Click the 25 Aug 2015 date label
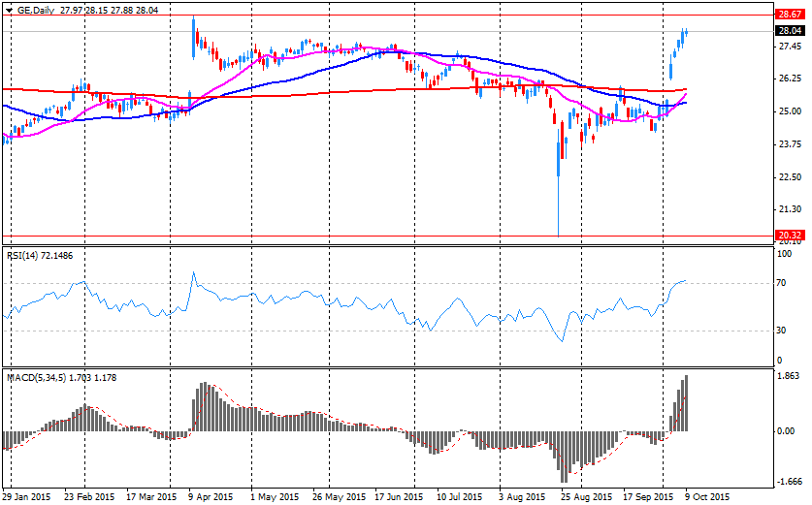This screenshot has height=505, width=812. click(587, 496)
